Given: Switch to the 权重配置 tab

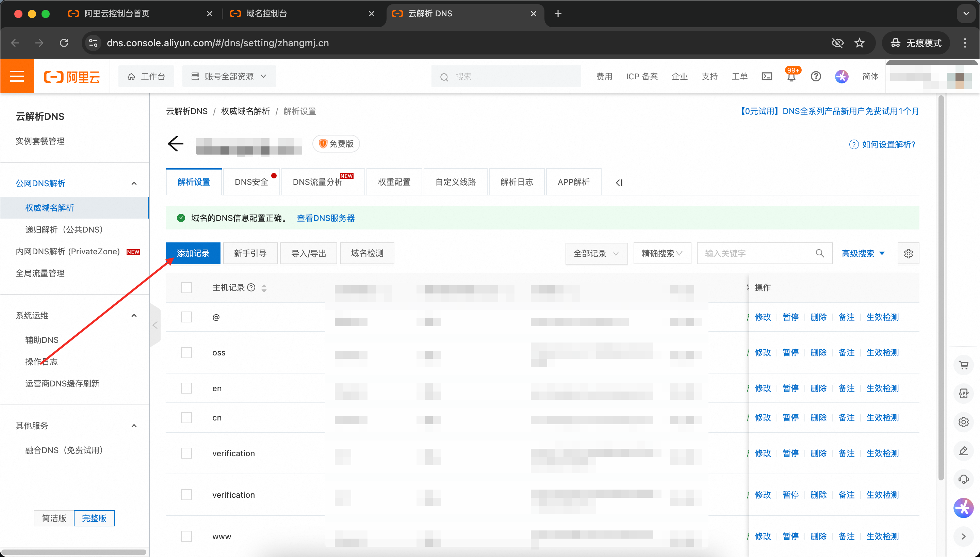Looking at the screenshot, I should coord(394,182).
